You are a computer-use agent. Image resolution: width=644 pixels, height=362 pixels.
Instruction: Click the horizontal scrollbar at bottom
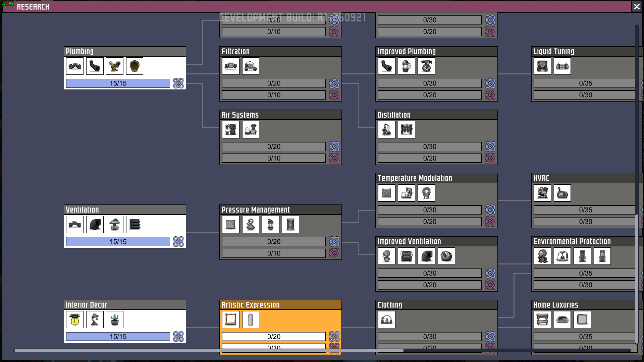pos(208,350)
